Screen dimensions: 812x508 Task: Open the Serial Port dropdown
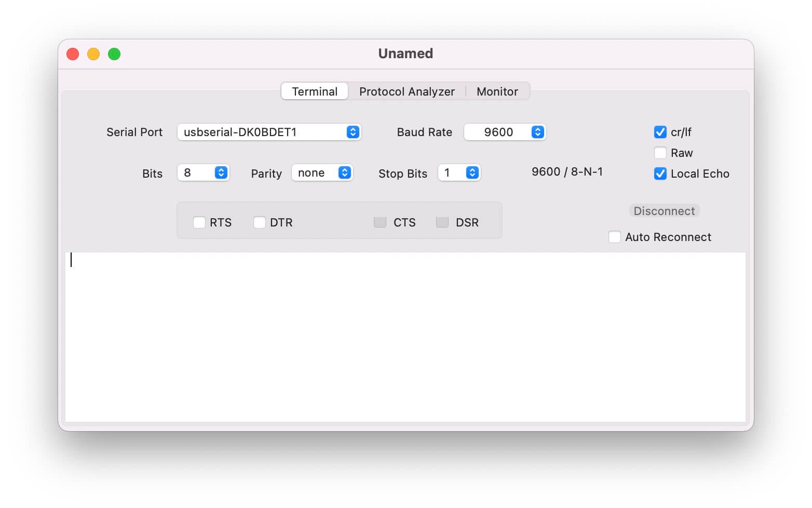(269, 132)
